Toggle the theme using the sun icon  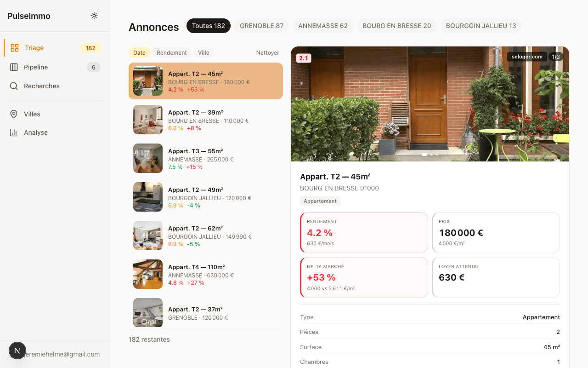94,15
